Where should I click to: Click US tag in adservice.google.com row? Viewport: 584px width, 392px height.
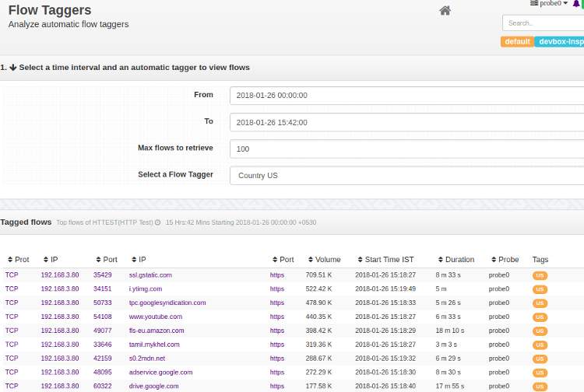click(x=540, y=373)
